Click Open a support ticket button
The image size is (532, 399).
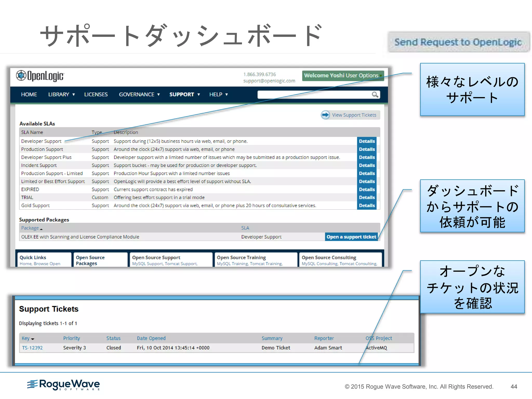pos(351,237)
